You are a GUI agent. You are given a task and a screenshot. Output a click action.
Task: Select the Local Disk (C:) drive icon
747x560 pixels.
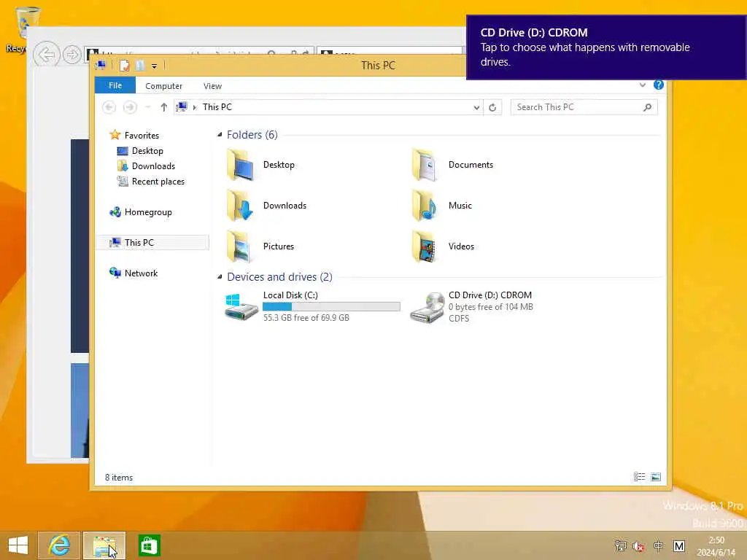pos(241,307)
